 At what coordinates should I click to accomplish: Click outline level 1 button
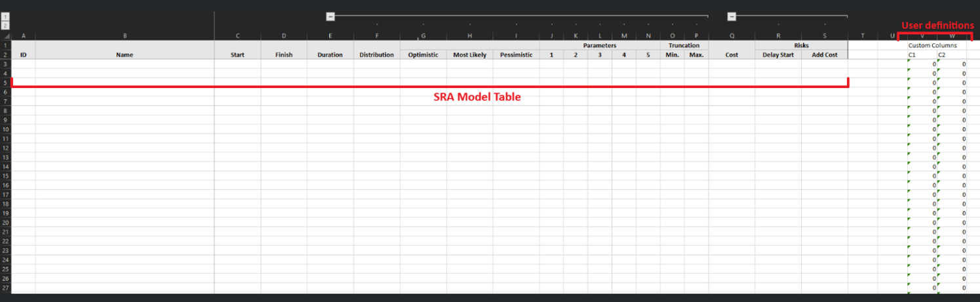point(5,16)
